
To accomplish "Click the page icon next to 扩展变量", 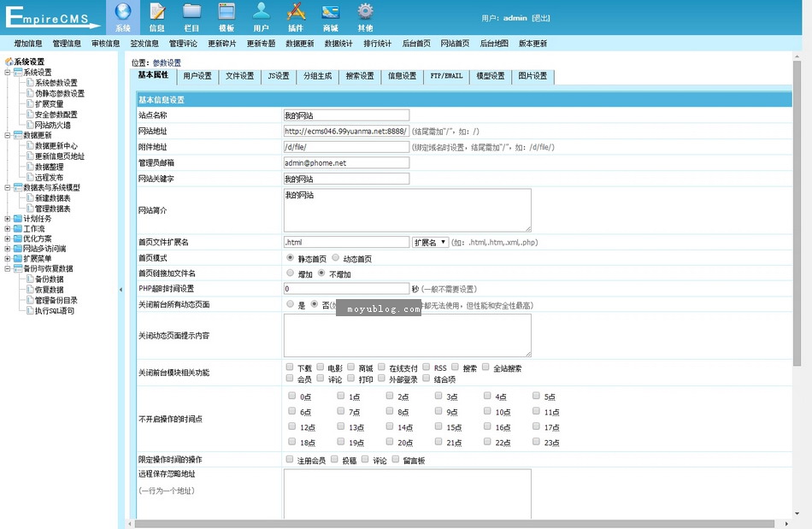I will 30,103.
